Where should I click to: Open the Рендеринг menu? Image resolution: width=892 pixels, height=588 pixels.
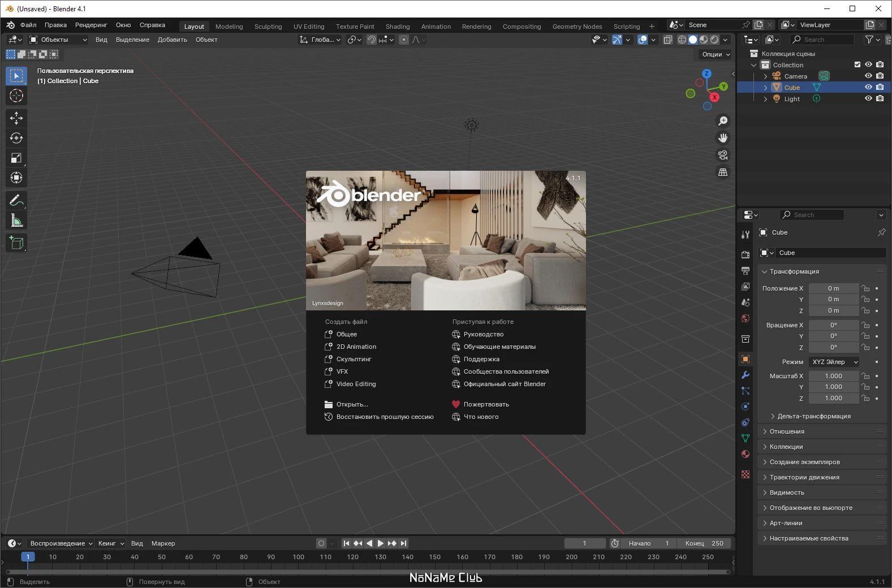91,25
